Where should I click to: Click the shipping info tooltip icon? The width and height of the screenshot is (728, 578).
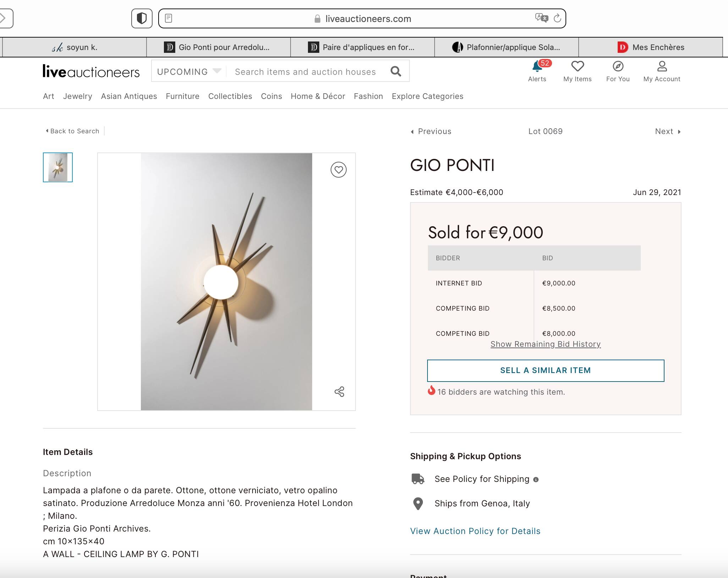(536, 479)
